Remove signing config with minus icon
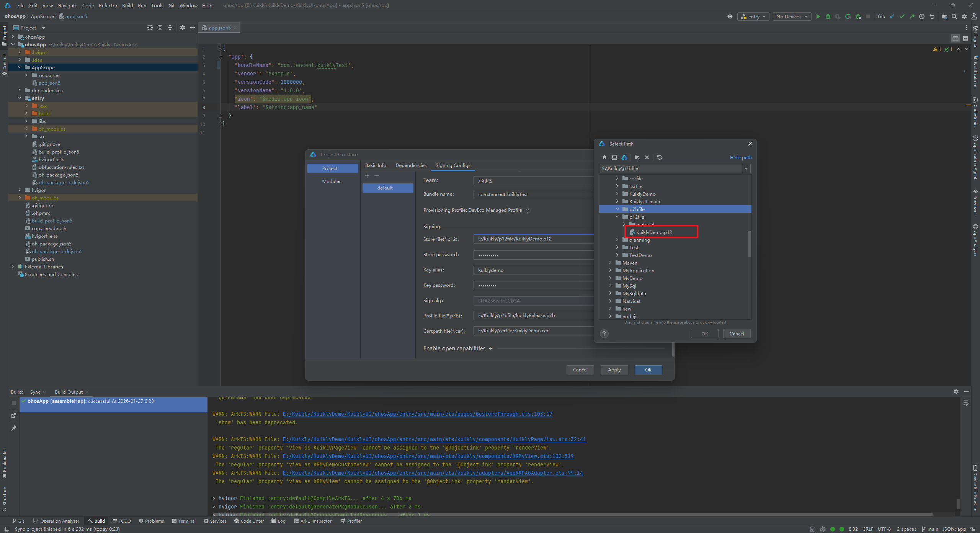Image resolution: width=980 pixels, height=533 pixels. pos(377,176)
